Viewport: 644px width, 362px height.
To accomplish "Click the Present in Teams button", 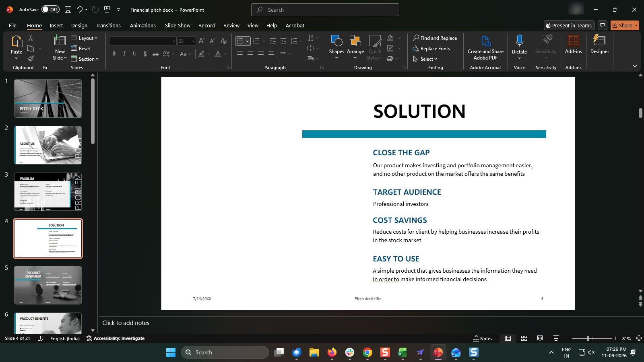I will click(569, 25).
